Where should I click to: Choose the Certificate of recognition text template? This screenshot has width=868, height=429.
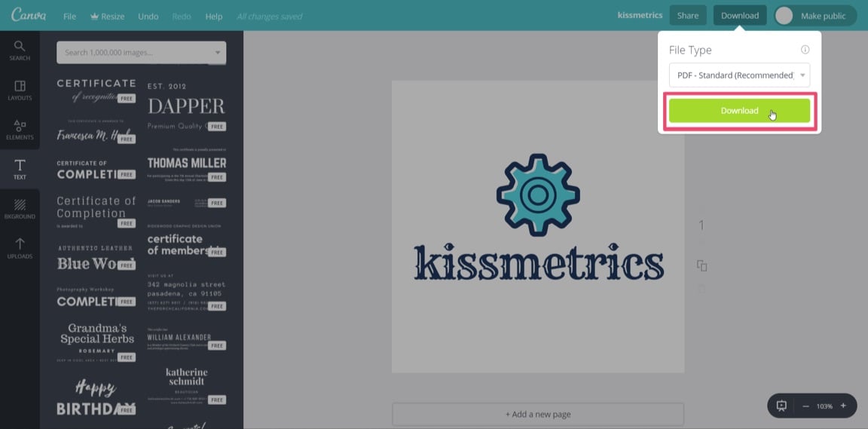point(96,90)
